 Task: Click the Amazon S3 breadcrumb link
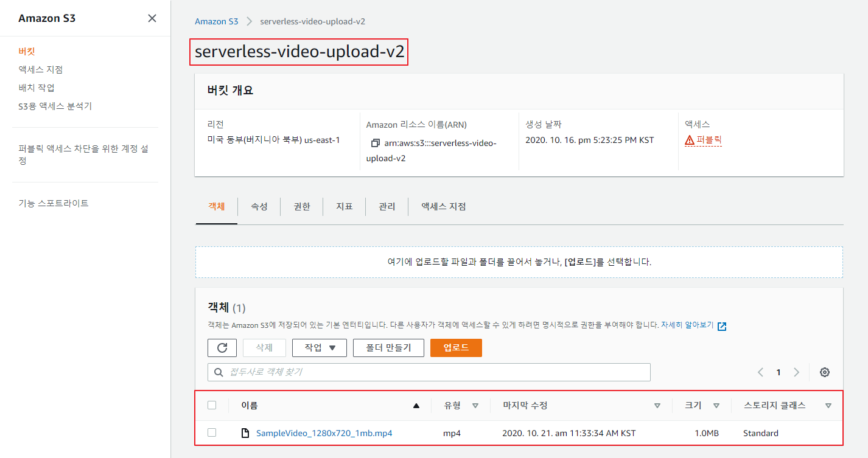217,21
